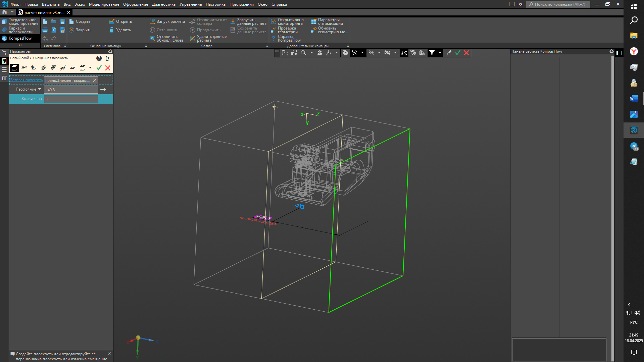Click Удалить данные расчета icon
Screen dimensions: 644x362
tap(193, 39)
